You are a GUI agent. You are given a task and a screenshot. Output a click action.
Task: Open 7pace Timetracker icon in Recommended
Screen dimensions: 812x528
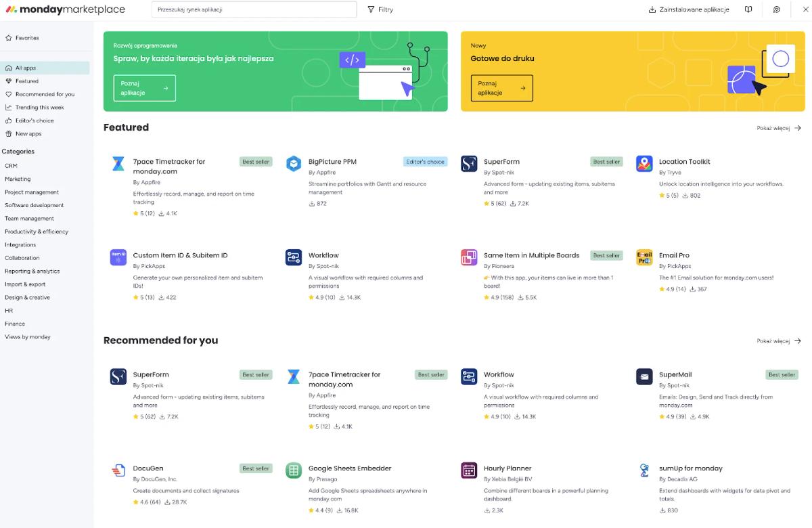pos(294,376)
